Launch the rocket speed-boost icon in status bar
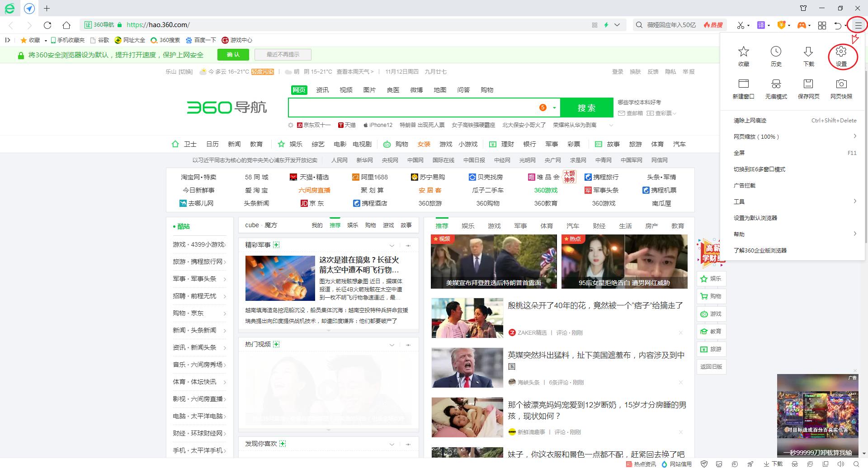The width and height of the screenshot is (868, 468). point(751,463)
